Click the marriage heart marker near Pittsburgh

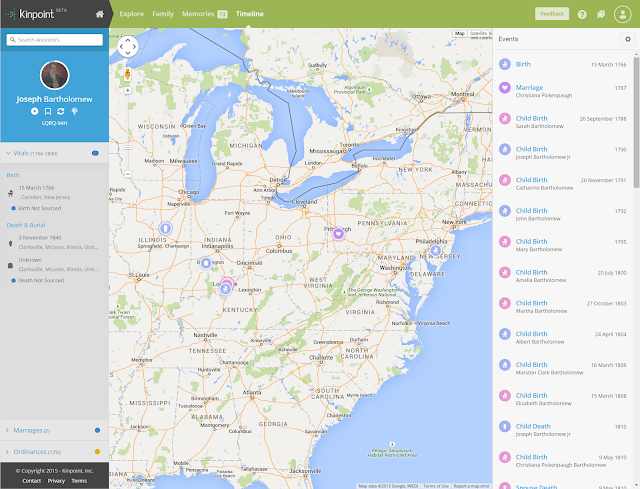click(338, 234)
